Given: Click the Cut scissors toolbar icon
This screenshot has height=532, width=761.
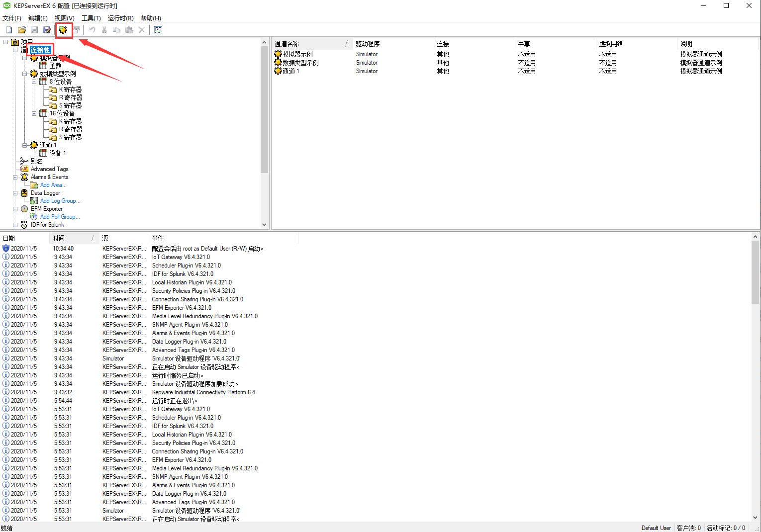Looking at the screenshot, I should click(x=104, y=30).
